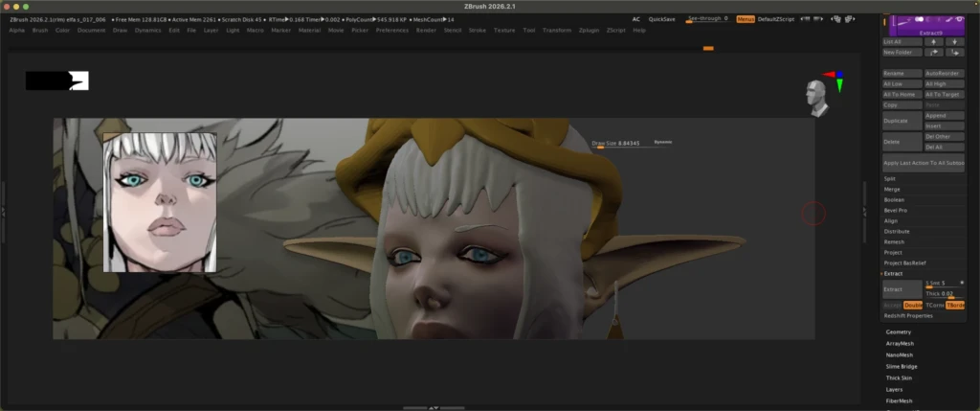Viewport: 980px width, 411px height.
Task: Adjust the See-through slider
Action: (707, 19)
